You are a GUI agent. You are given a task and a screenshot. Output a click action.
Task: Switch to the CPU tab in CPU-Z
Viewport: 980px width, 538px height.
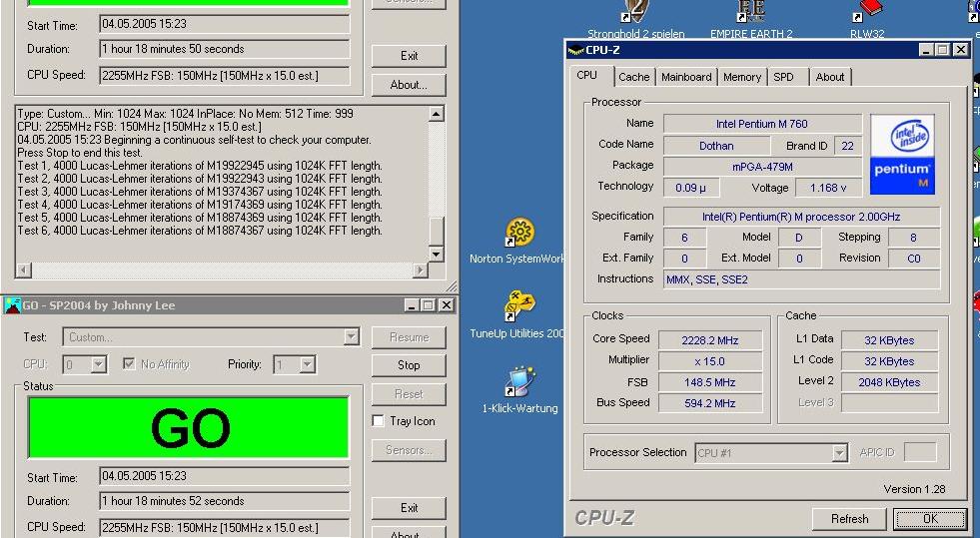(586, 75)
